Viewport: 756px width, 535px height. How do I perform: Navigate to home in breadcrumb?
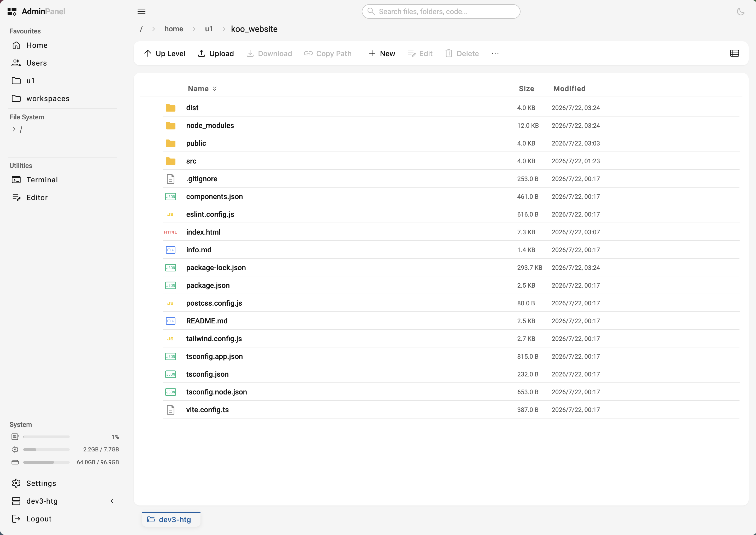pyautogui.click(x=174, y=29)
